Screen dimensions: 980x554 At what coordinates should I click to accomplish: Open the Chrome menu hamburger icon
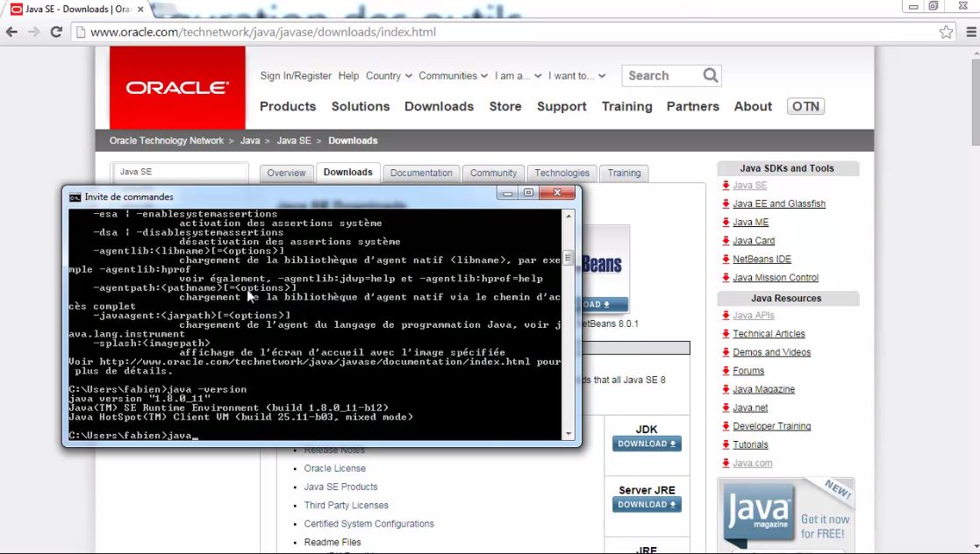(971, 32)
